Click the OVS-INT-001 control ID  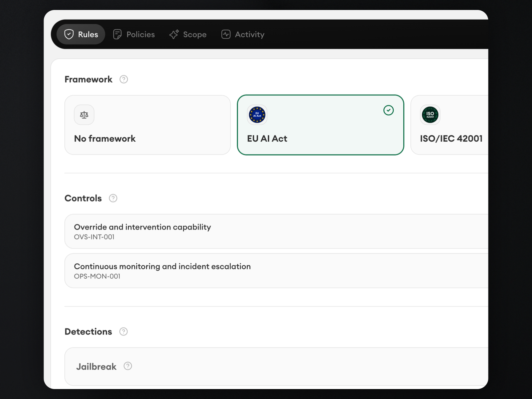pos(94,237)
